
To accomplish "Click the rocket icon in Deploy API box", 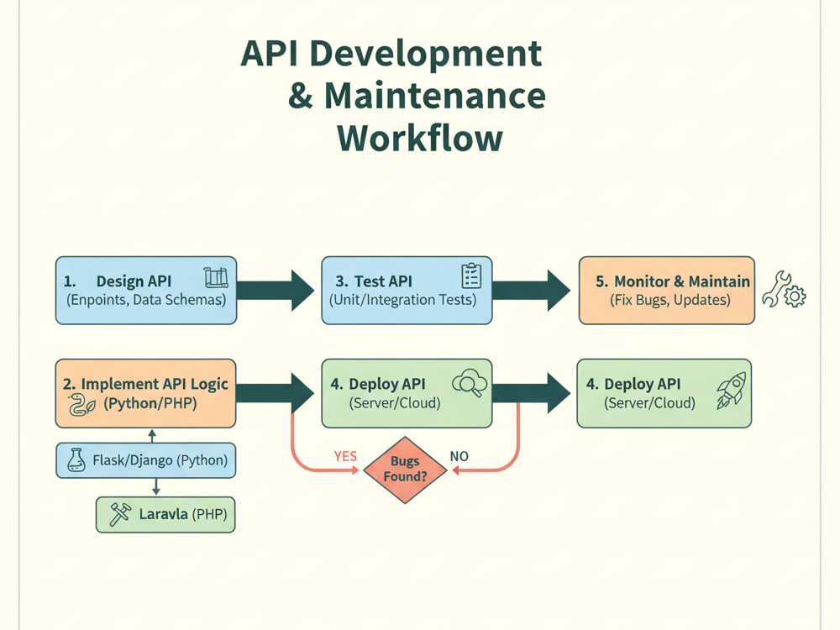I will point(732,391).
